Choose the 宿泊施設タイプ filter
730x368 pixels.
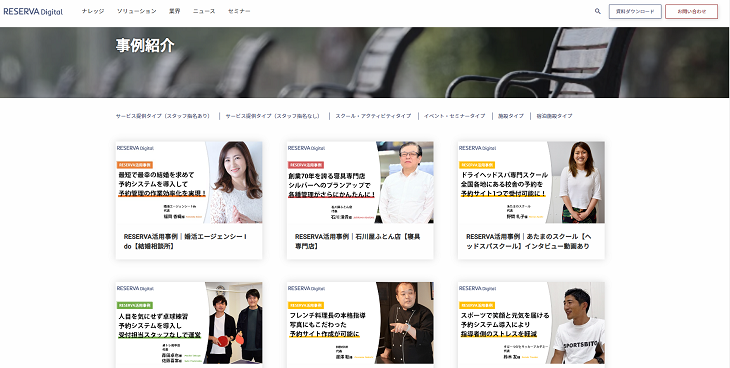click(554, 116)
